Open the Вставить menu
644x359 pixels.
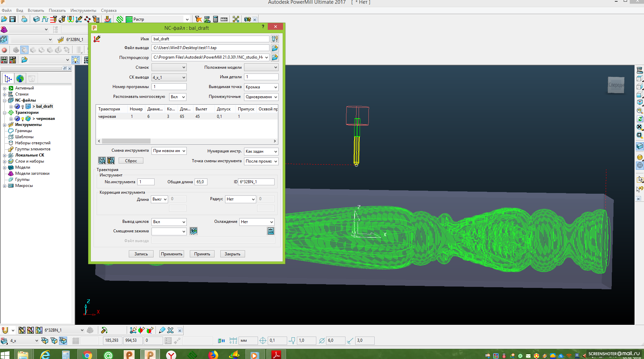point(36,10)
